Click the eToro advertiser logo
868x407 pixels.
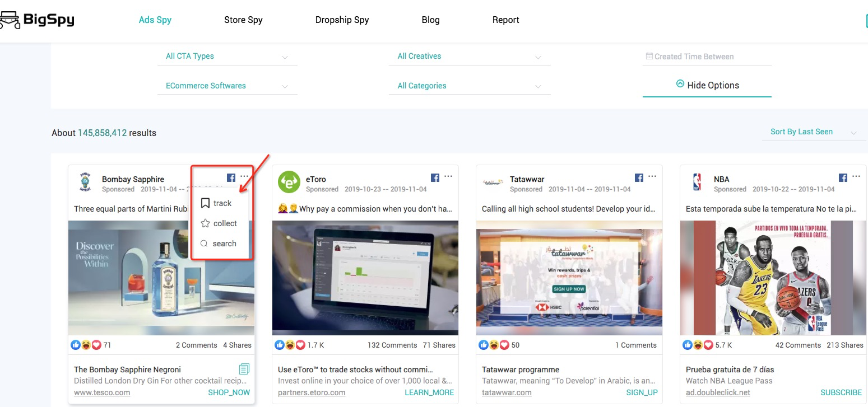pyautogui.click(x=289, y=182)
